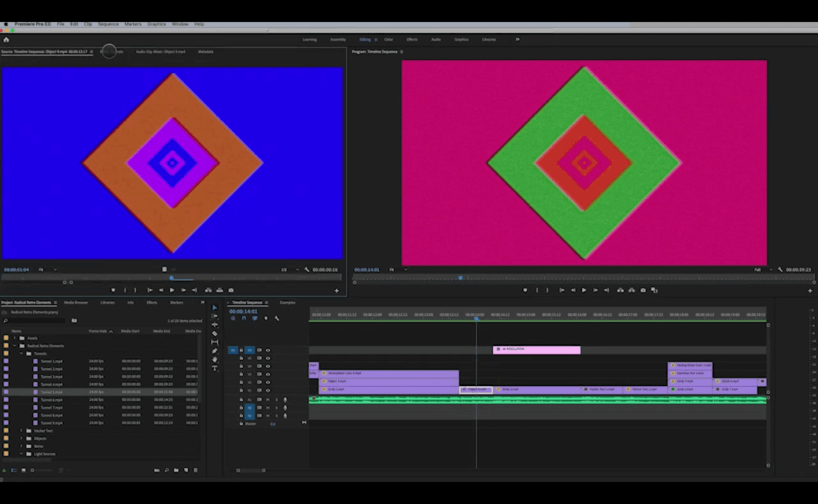
Task: Play the Source monitor clip
Action: coord(171,290)
